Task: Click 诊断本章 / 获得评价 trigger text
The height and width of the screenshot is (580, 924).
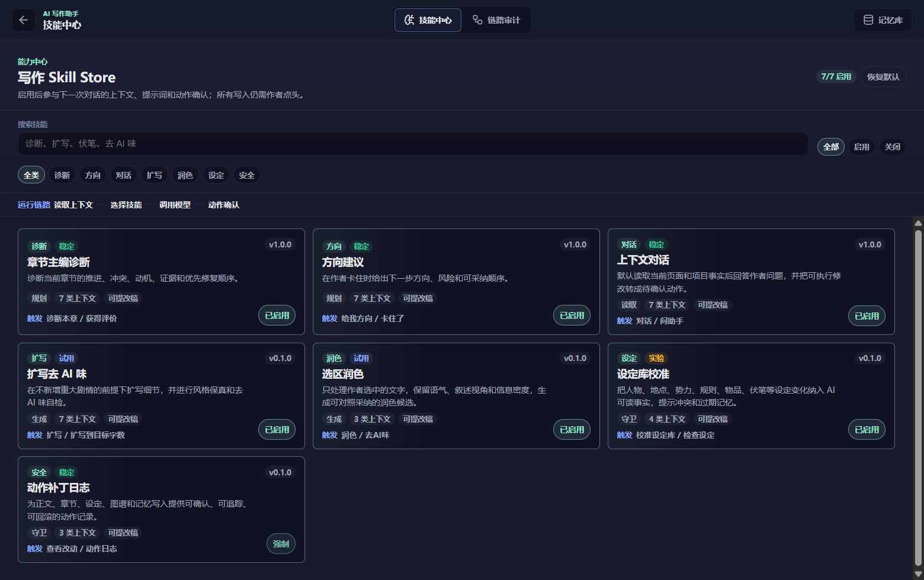Action: pos(82,318)
